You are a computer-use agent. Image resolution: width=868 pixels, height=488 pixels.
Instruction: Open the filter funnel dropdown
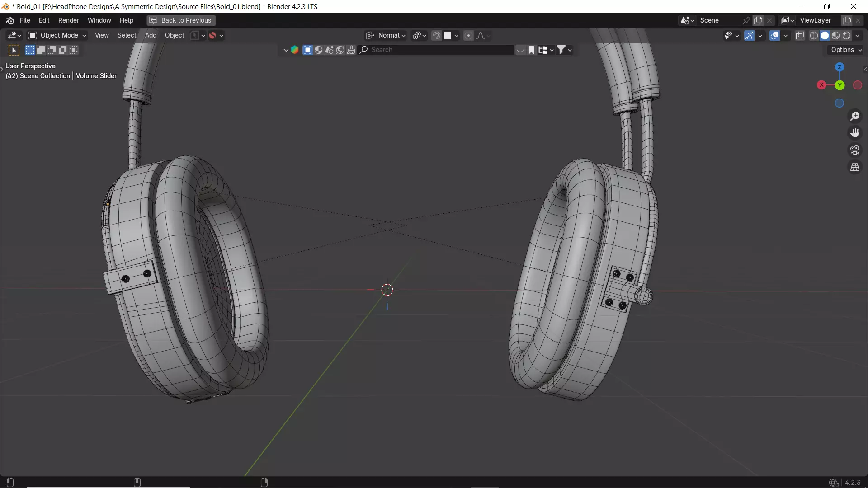click(x=564, y=50)
